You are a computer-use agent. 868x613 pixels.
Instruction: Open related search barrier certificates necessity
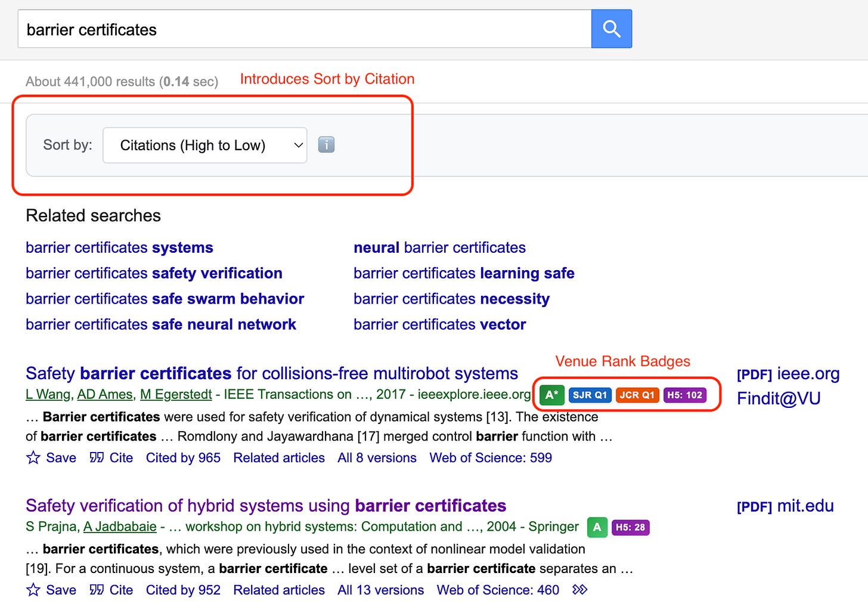[451, 299]
